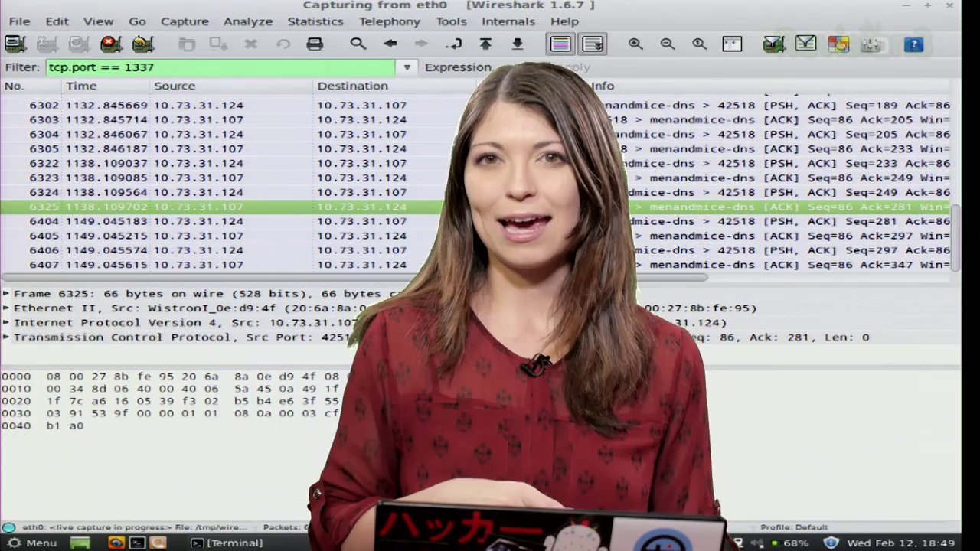
Task: Go to specific packet number icon
Action: pos(454,44)
